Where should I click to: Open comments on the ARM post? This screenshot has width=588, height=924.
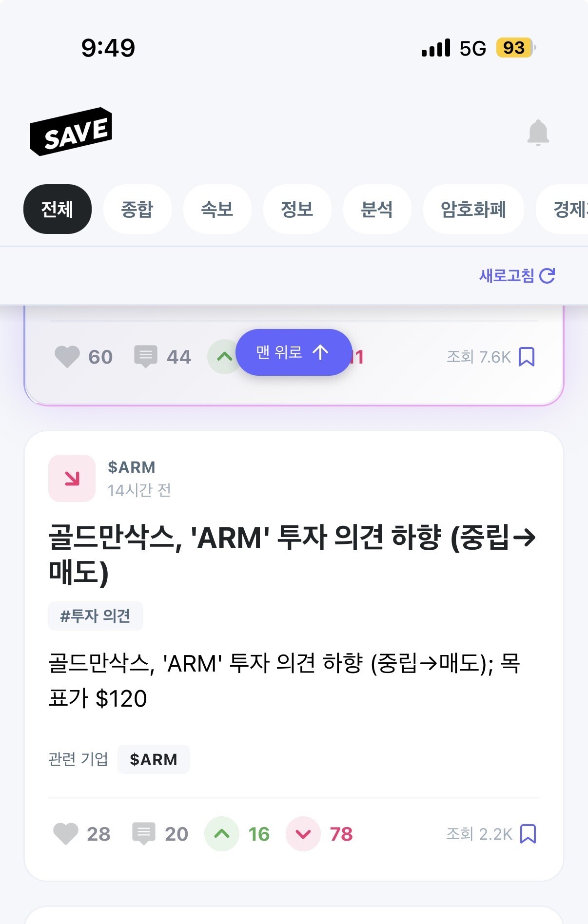point(144,834)
